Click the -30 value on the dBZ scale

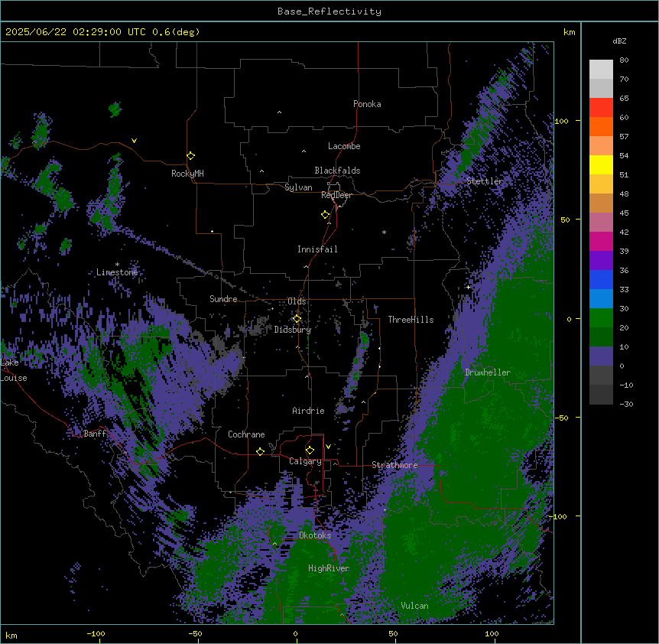(626, 404)
